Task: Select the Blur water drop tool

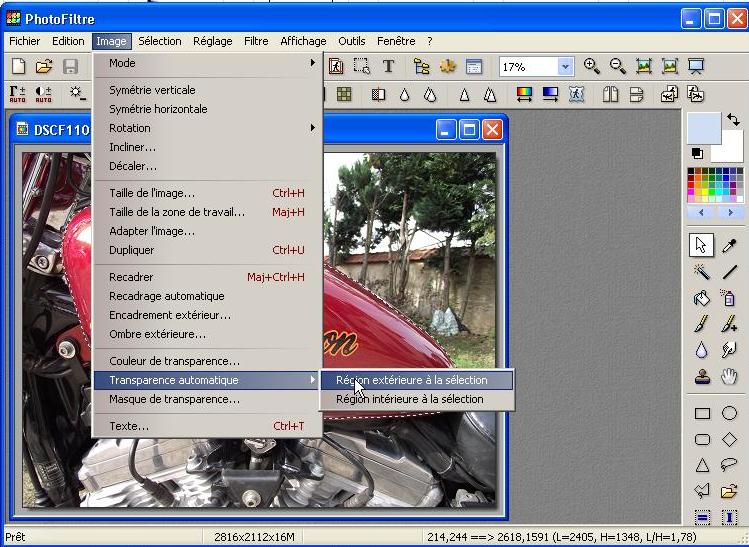Action: [x=701, y=350]
